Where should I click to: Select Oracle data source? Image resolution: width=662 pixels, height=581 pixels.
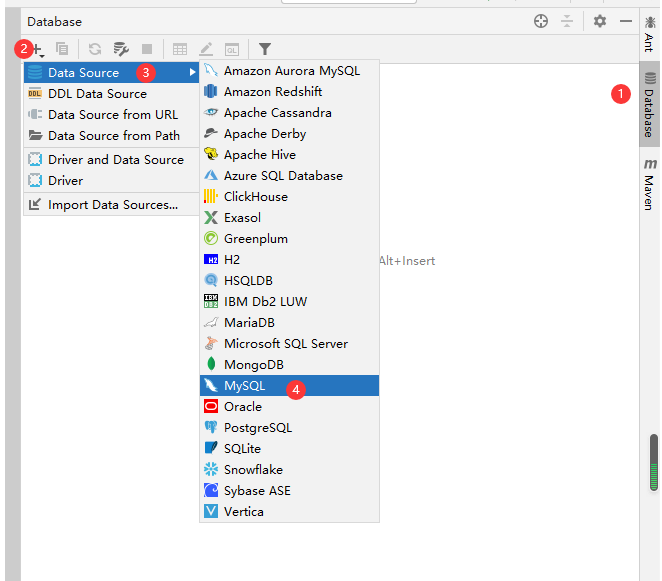[x=289, y=407]
